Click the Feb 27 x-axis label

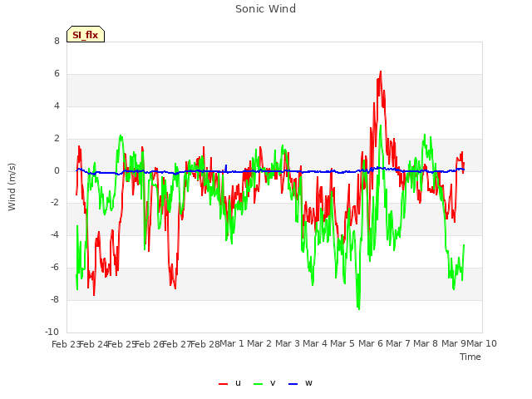coord(177,344)
